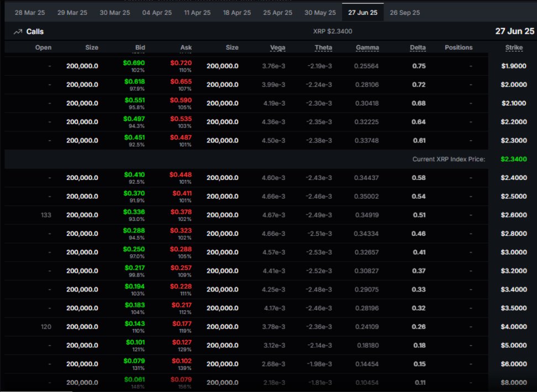Switch to the 18 Apr 25 tab
Image resolution: width=537 pixels, height=392 pixels.
click(x=236, y=12)
